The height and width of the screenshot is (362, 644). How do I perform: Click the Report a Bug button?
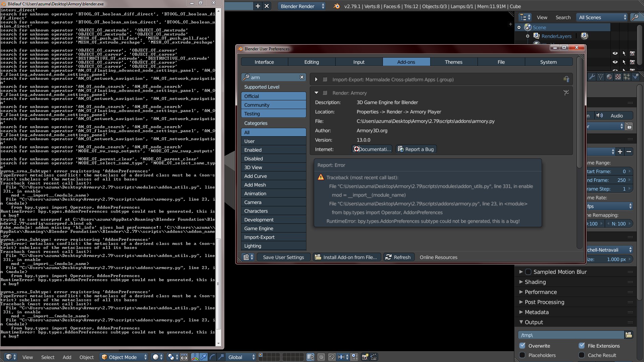point(416,149)
